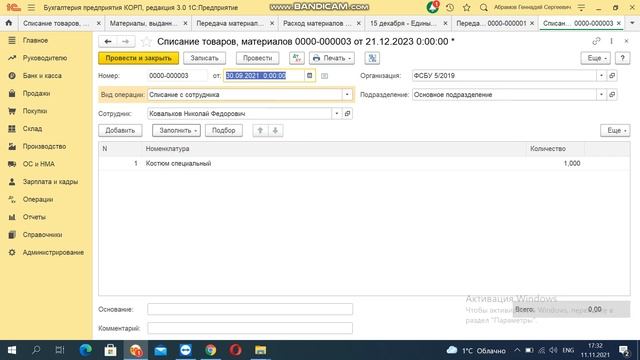This screenshot has width=640, height=360.
Task: Open Главное section
Action: point(36,40)
